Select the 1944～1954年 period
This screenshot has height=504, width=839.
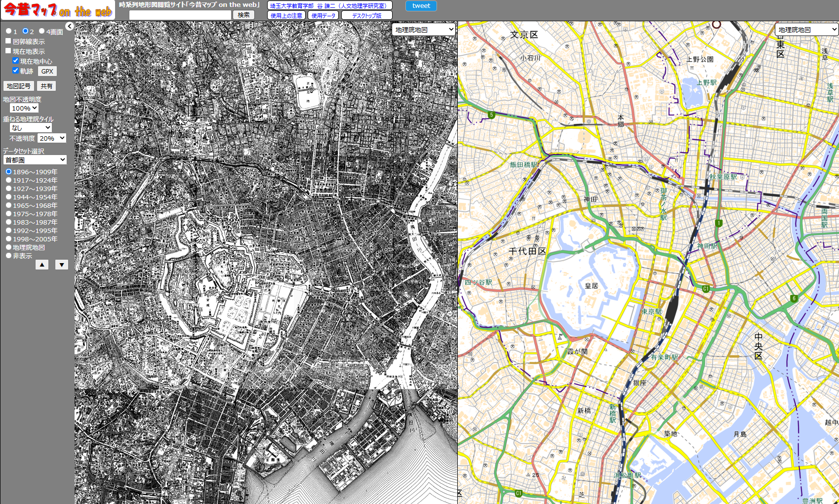tap(8, 196)
